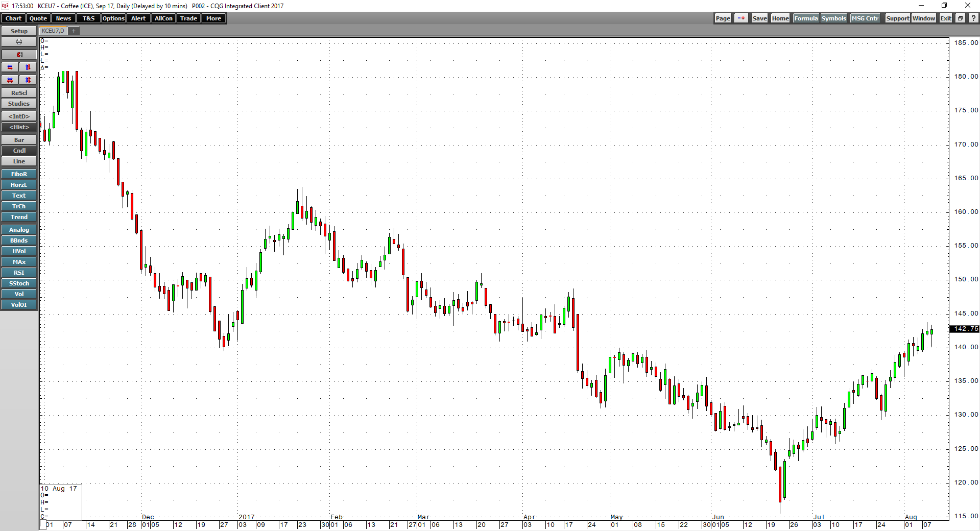Click vertical expand arrows icon
This screenshot has width=980, height=531.
(28, 67)
